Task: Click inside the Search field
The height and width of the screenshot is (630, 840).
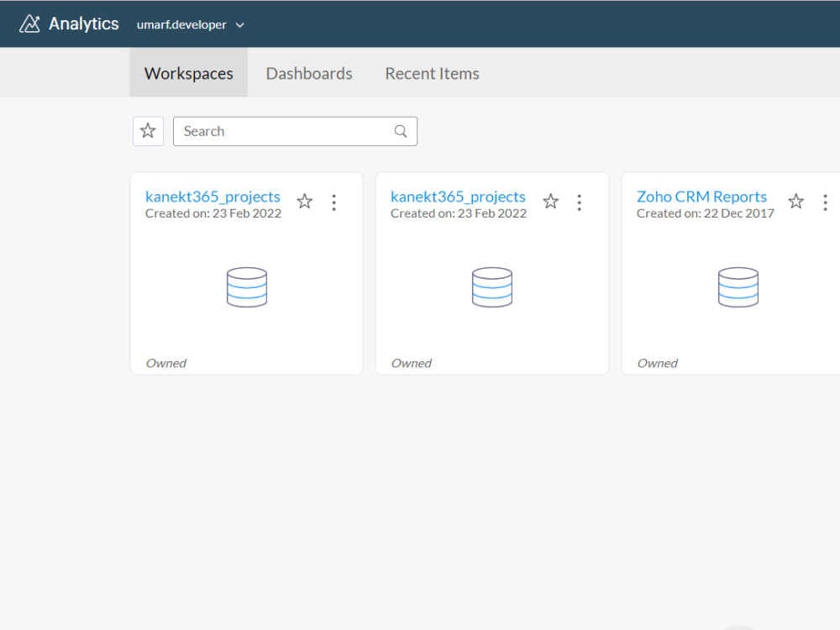Action: coord(277,131)
